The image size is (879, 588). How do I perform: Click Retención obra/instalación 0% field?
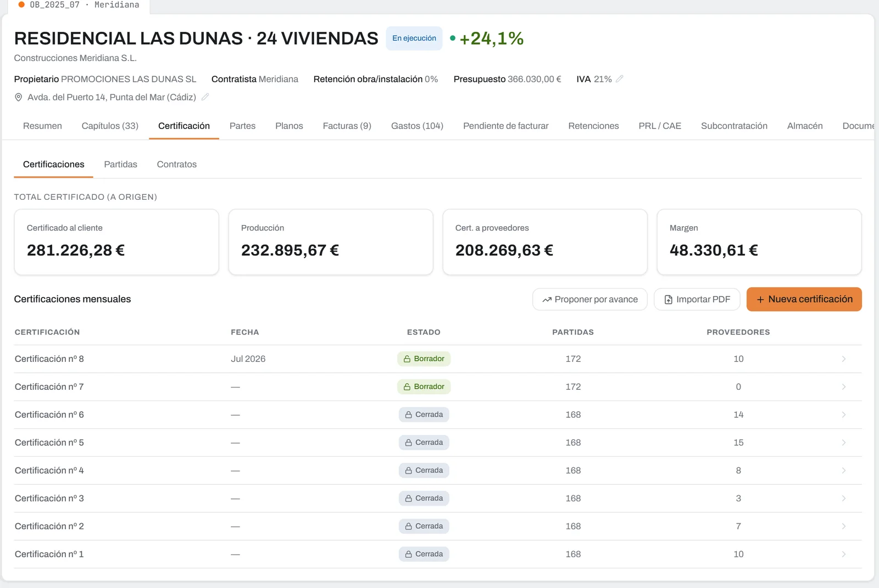coord(375,79)
